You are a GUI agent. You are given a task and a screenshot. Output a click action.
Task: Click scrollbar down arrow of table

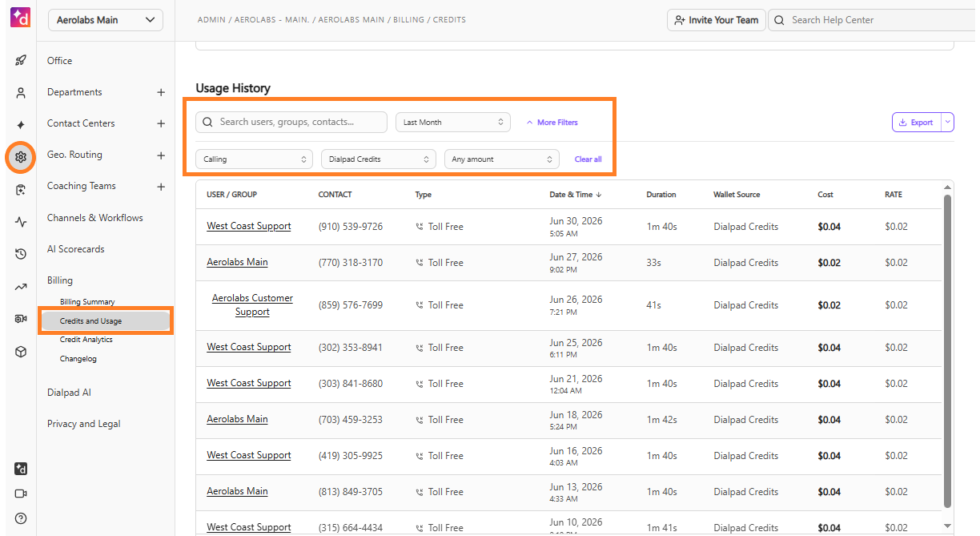(948, 526)
